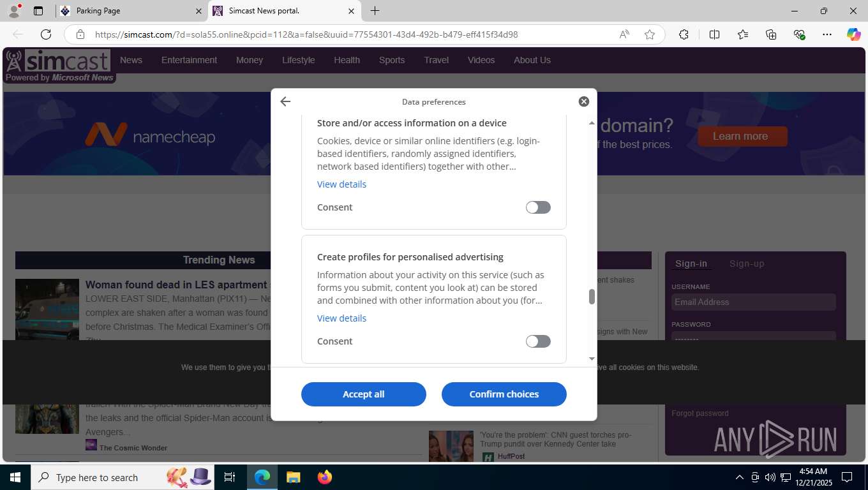Switch to the Sign-in tab

(691, 264)
